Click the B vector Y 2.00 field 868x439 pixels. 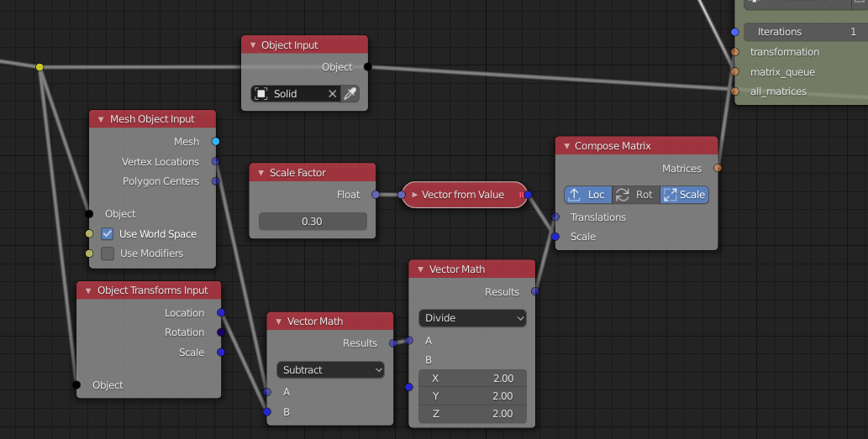click(473, 396)
